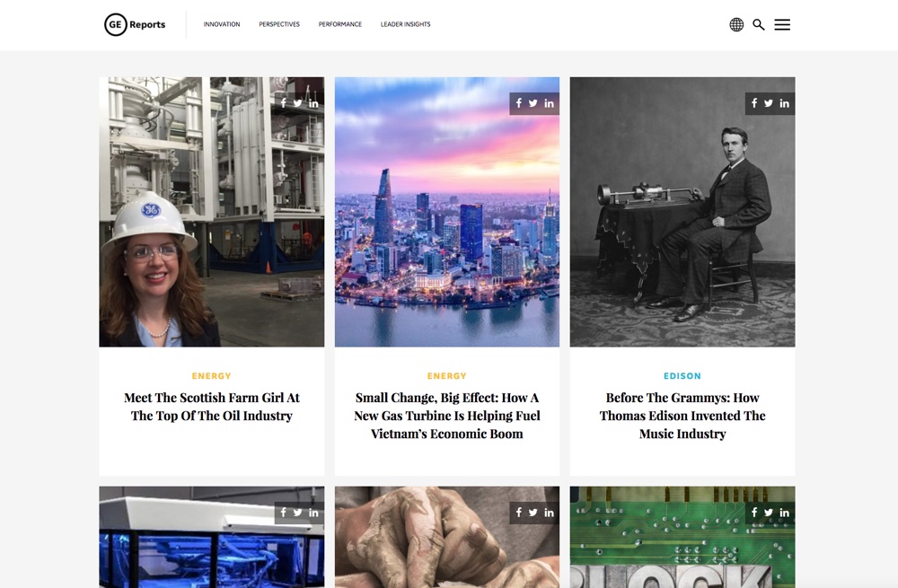
Task: Share circuit board article on Twitter
Action: click(769, 513)
